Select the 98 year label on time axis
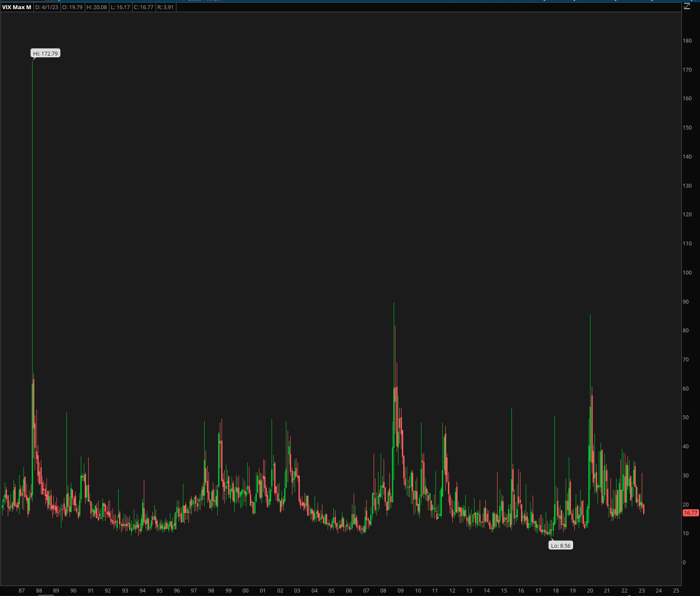Screen dimensions: 700x596 point(211,591)
